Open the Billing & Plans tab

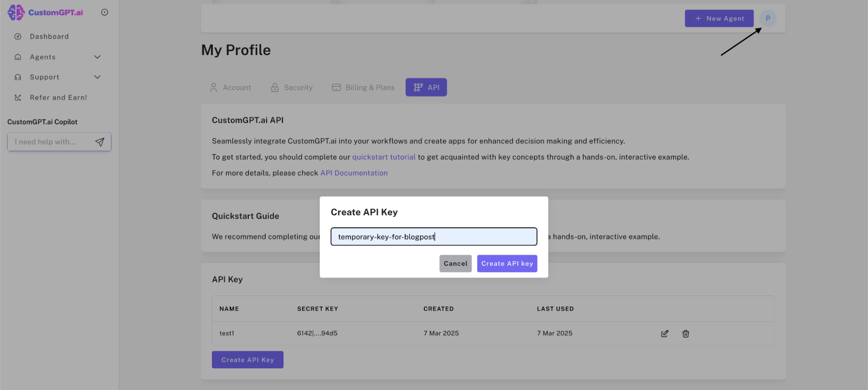[363, 88]
